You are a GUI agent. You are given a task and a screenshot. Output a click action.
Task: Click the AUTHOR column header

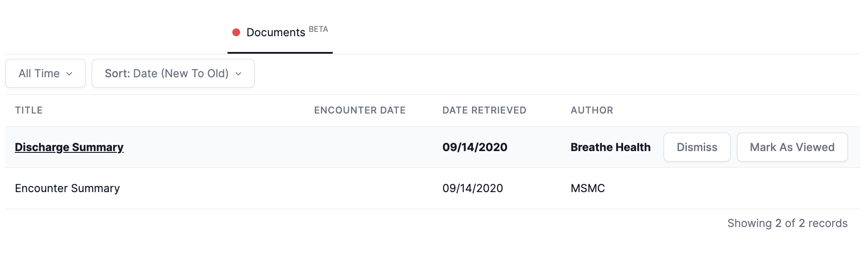pyautogui.click(x=592, y=110)
